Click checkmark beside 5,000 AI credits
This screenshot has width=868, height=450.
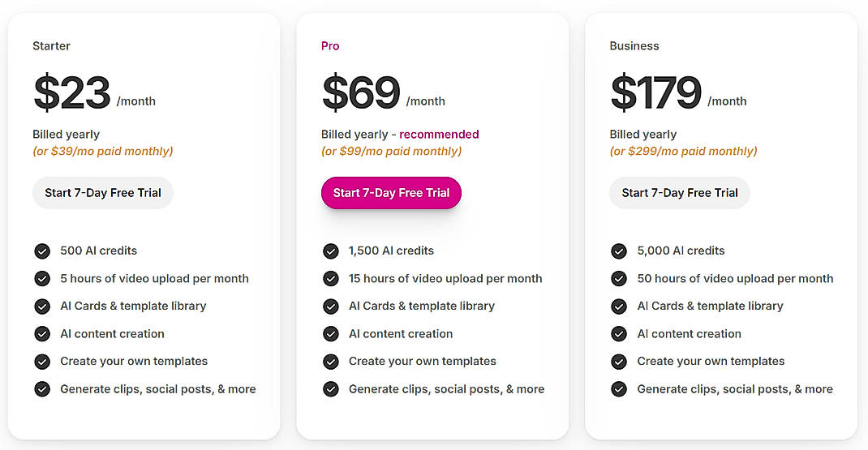pos(619,251)
